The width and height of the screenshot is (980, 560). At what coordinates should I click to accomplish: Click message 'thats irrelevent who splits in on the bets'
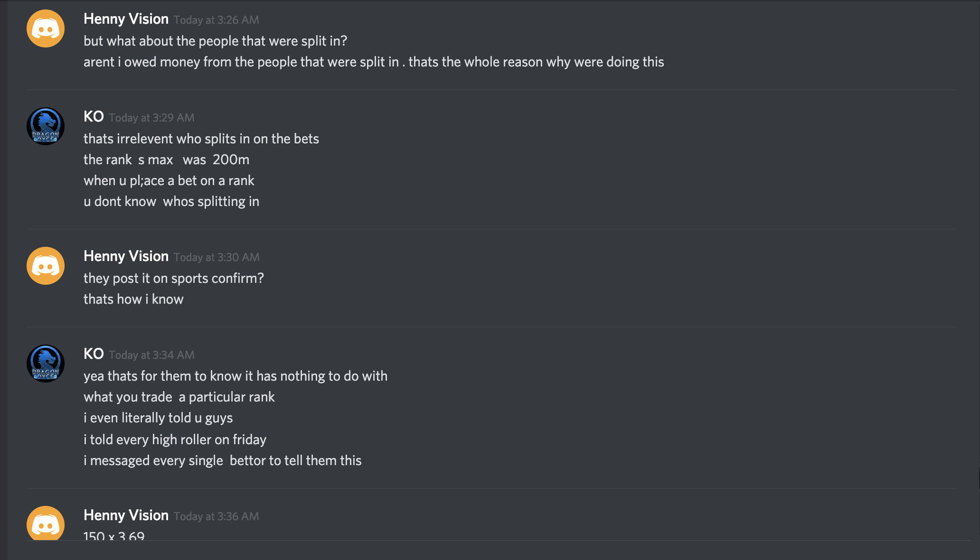[201, 139]
